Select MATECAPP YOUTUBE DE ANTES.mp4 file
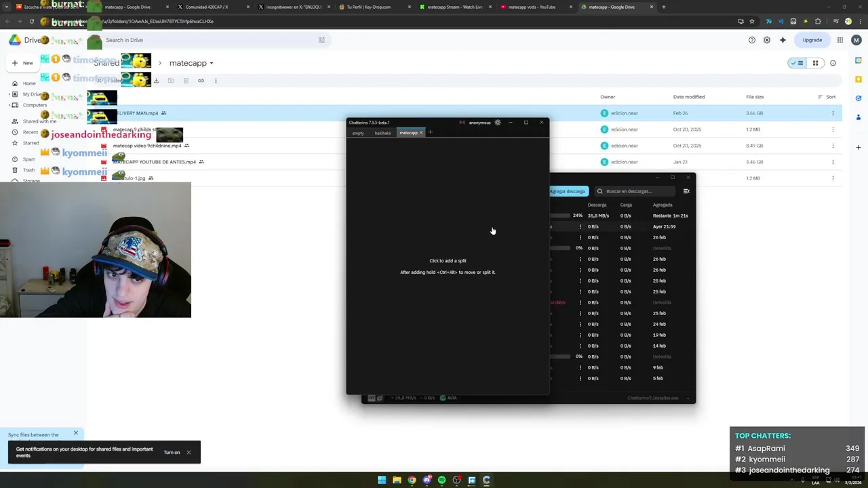868x488 pixels. point(154,162)
